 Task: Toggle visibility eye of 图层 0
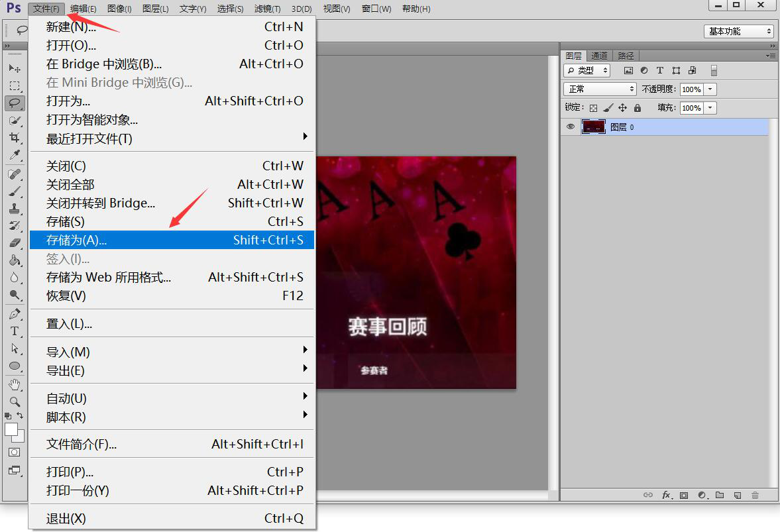pyautogui.click(x=571, y=127)
